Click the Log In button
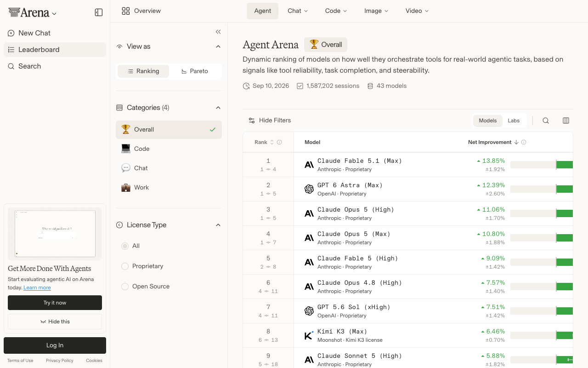Viewport: 588px width, 368px height. [x=55, y=345]
